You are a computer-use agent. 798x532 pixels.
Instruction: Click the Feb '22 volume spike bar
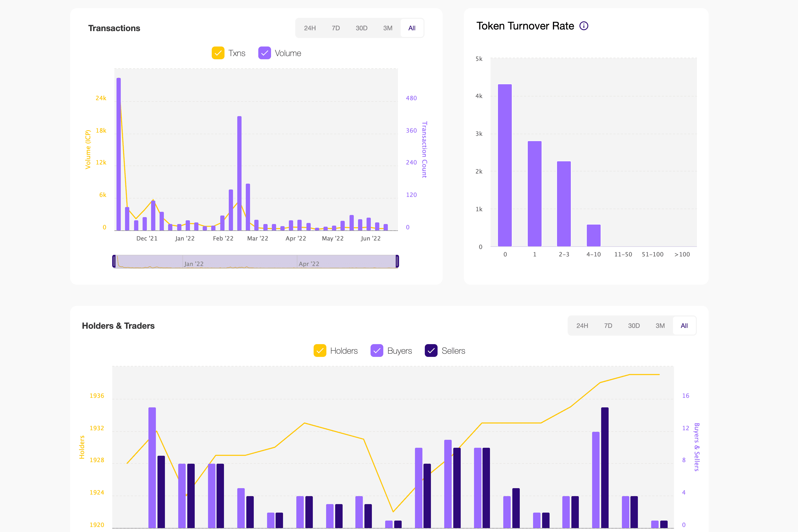click(x=239, y=173)
